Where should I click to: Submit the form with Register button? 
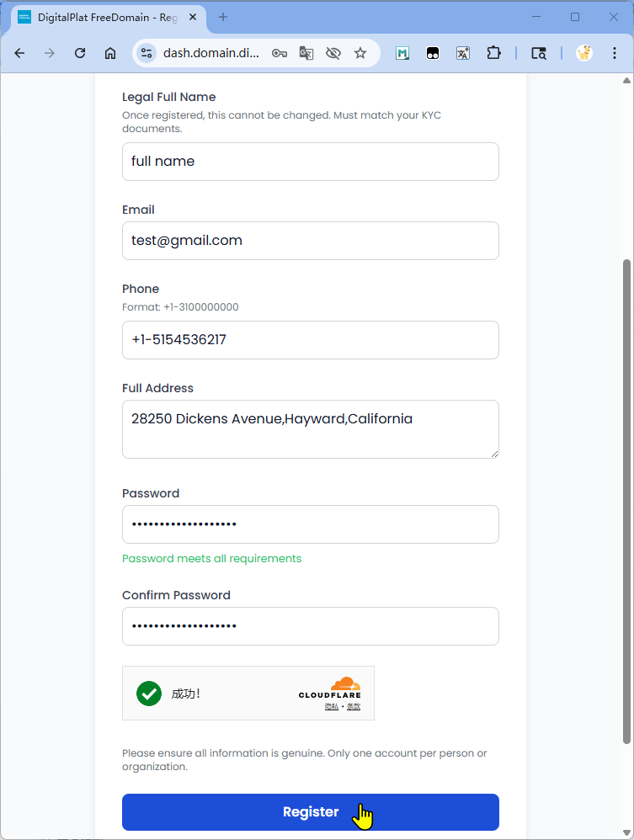(311, 812)
